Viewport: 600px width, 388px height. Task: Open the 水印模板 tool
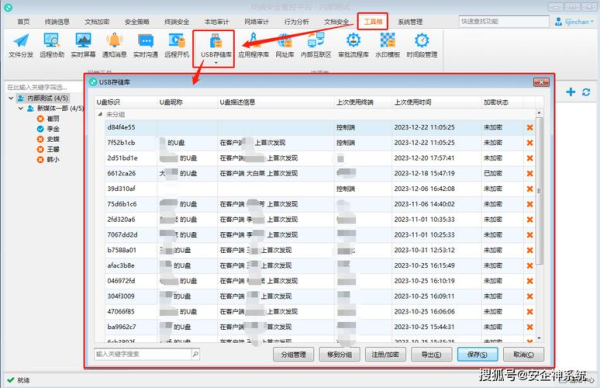(x=387, y=45)
